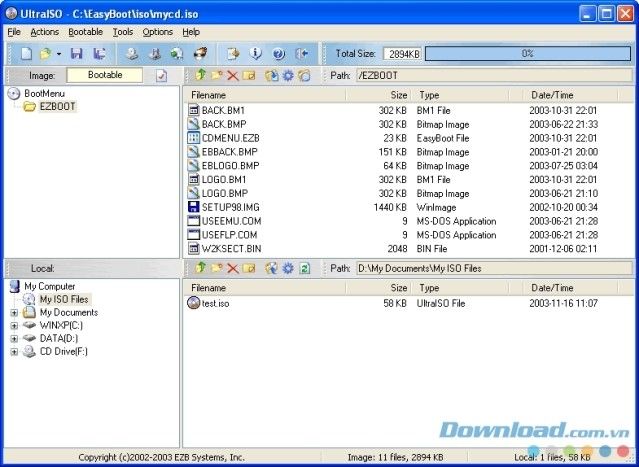Click New Folder icon in local toolbar
639x467 pixels.
(x=216, y=268)
